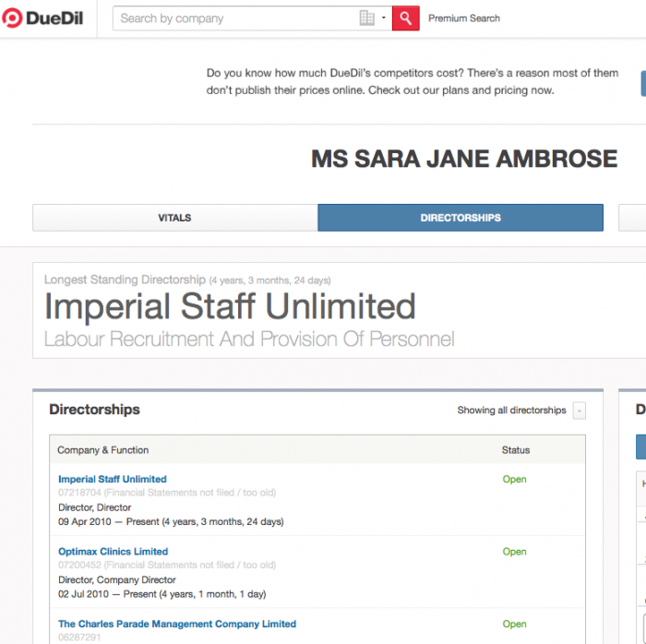This screenshot has width=646, height=644.
Task: Click the DueDil logo
Action: (42, 18)
